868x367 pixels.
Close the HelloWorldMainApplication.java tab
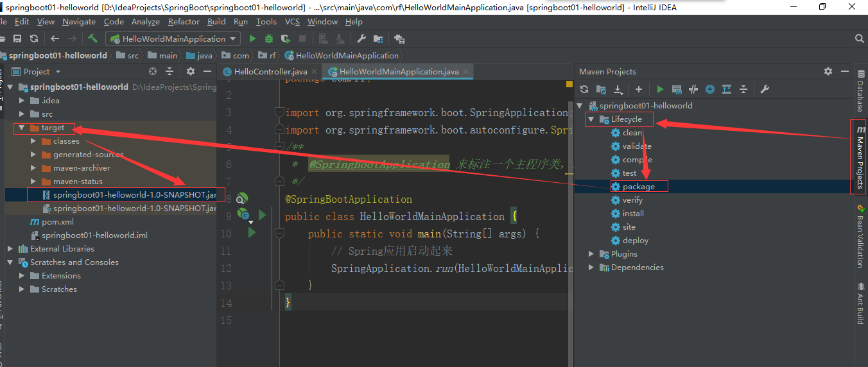[x=466, y=72]
